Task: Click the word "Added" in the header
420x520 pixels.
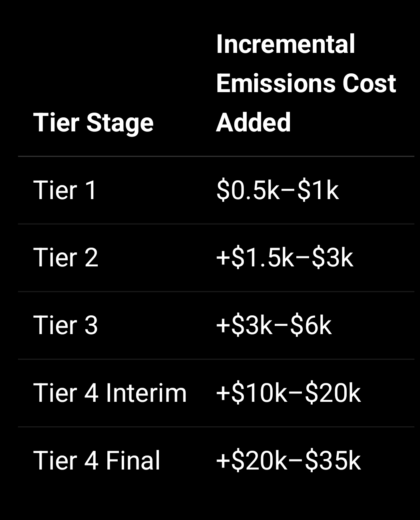Action: click(x=253, y=122)
